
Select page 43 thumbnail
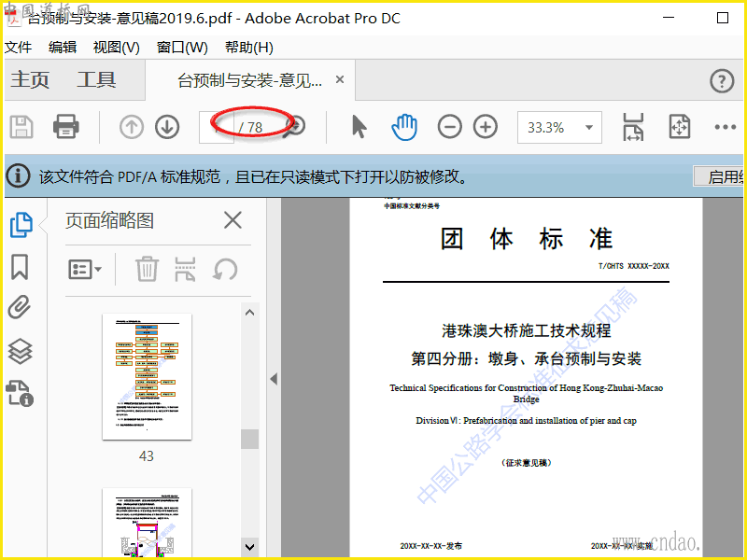(147, 377)
